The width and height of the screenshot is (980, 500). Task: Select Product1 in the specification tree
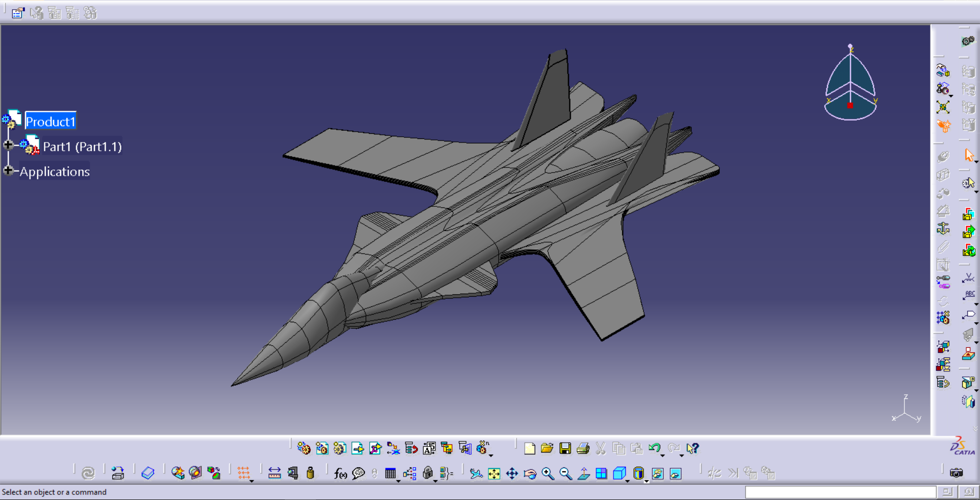point(51,122)
